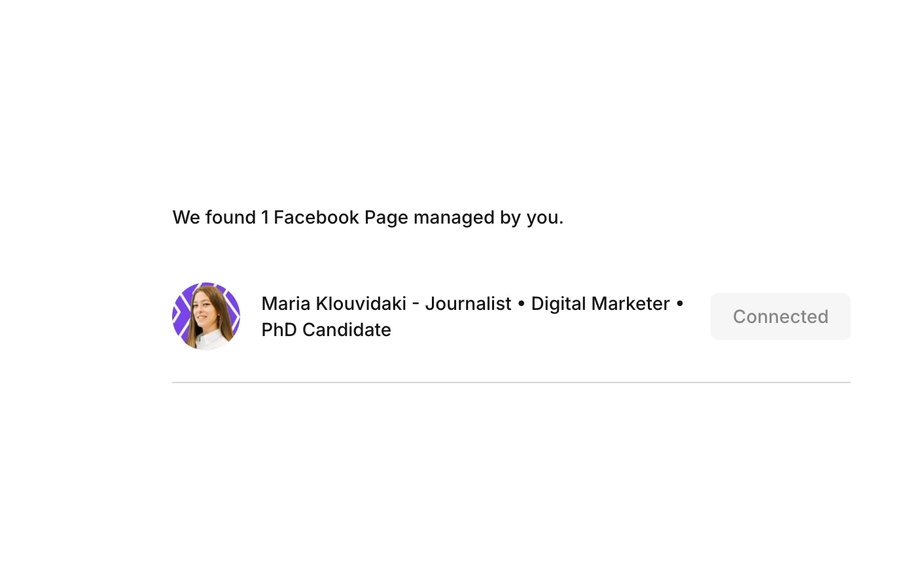Click the purple-background profile photo

206,316
